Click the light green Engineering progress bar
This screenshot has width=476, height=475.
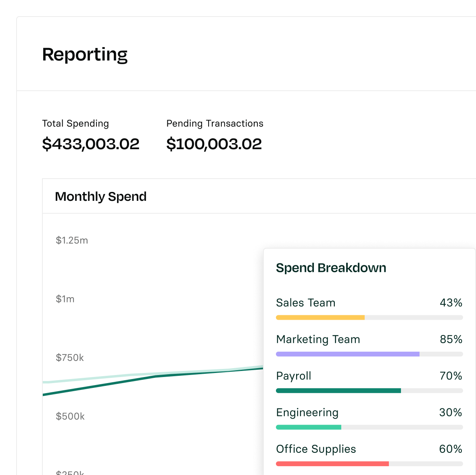(309, 427)
